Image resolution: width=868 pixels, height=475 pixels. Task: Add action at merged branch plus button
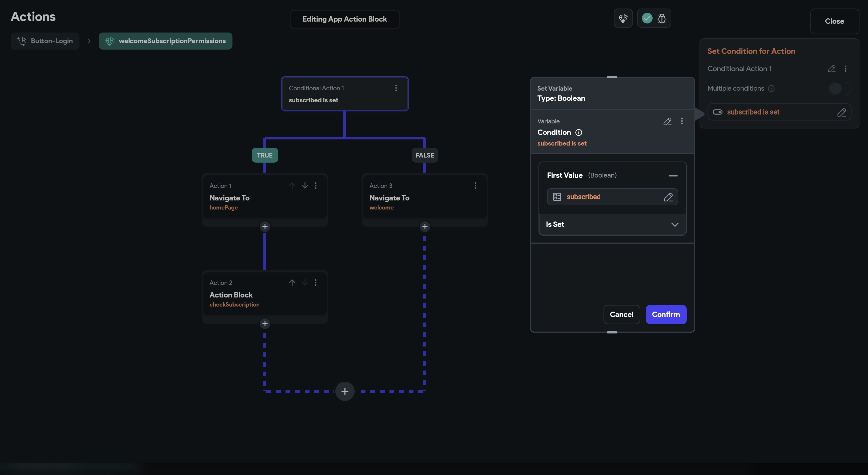[344, 392]
